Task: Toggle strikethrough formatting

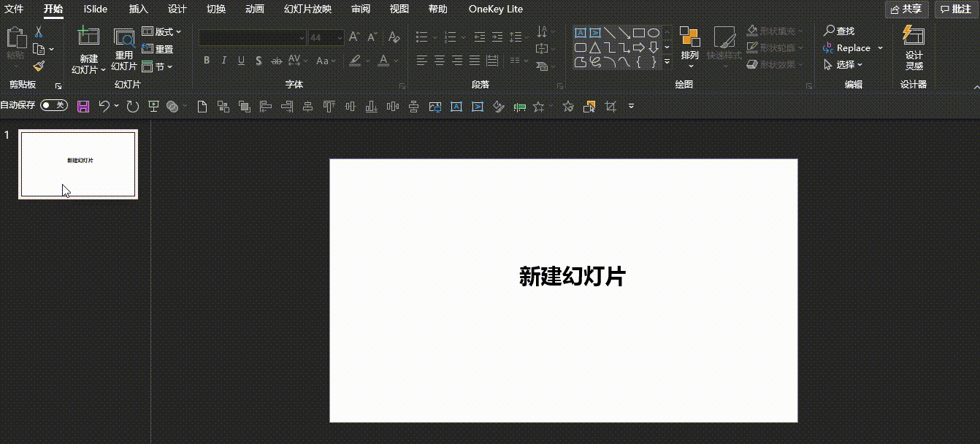Action: pos(277,61)
